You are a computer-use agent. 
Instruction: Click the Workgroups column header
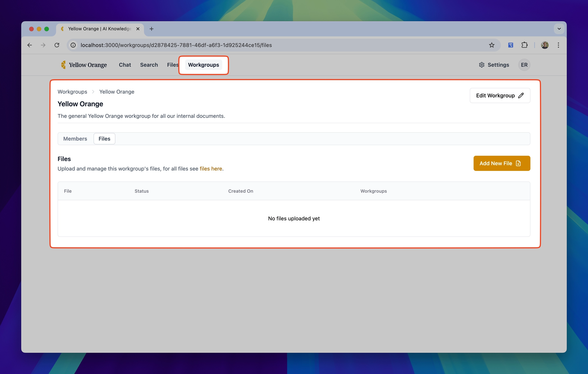point(374,191)
